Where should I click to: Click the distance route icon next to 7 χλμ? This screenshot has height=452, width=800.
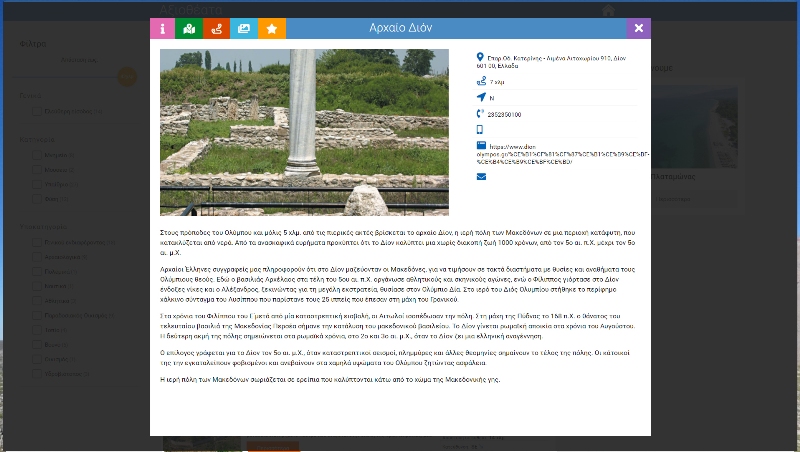[x=481, y=81]
